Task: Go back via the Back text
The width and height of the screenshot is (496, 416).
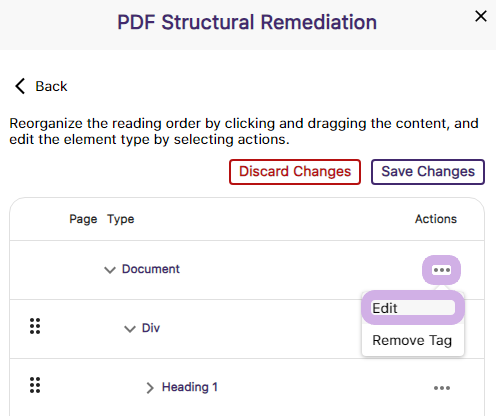Action: click(51, 86)
